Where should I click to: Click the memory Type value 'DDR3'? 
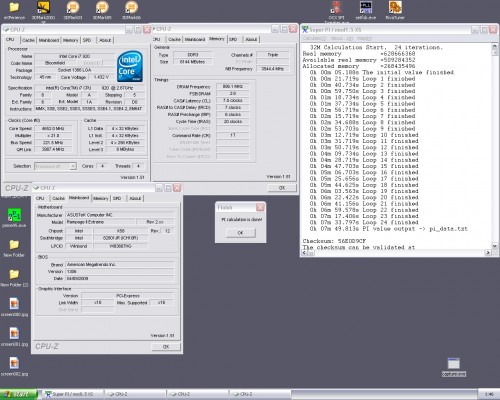click(x=193, y=55)
